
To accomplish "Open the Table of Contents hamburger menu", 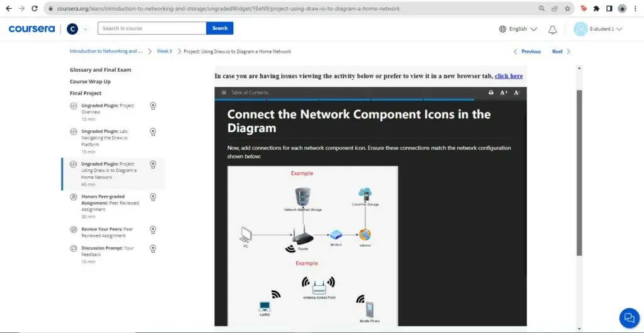I will [x=224, y=93].
